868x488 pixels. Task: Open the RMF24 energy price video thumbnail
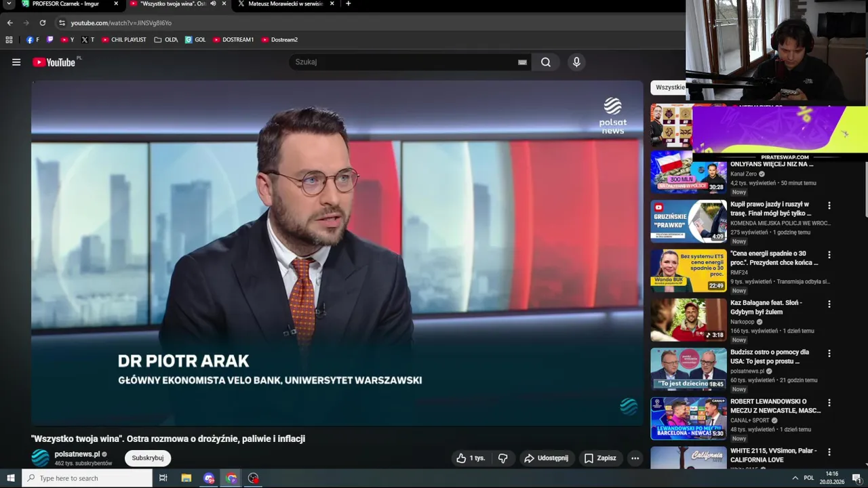pyautogui.click(x=688, y=271)
